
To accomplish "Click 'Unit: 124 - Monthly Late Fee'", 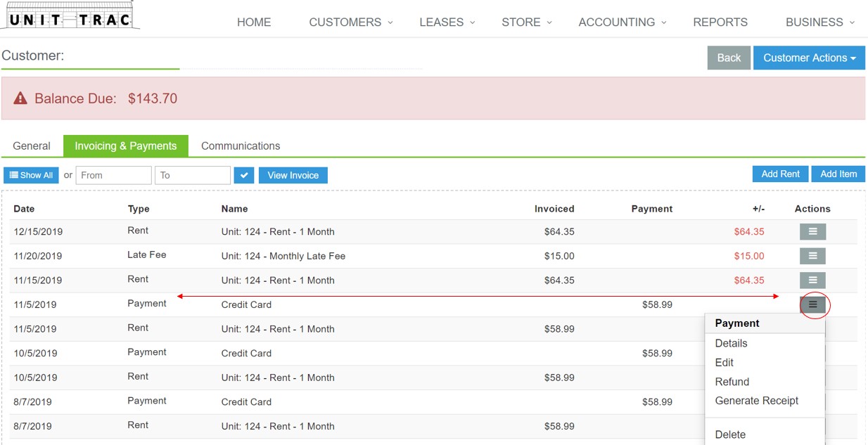I will tap(283, 256).
